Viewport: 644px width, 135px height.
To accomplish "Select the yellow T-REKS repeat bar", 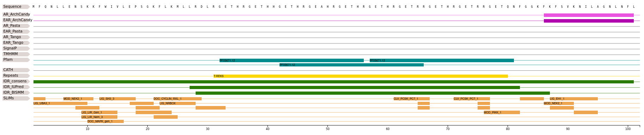I will [361, 76].
